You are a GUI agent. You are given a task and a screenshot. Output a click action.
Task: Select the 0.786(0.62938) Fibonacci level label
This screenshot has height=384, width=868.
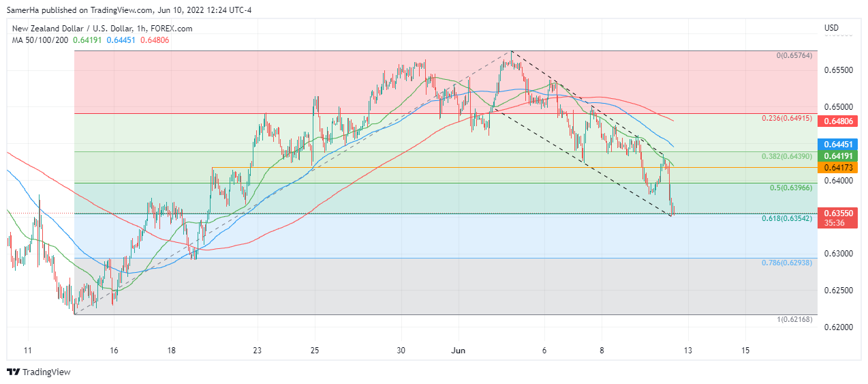pyautogui.click(x=786, y=263)
